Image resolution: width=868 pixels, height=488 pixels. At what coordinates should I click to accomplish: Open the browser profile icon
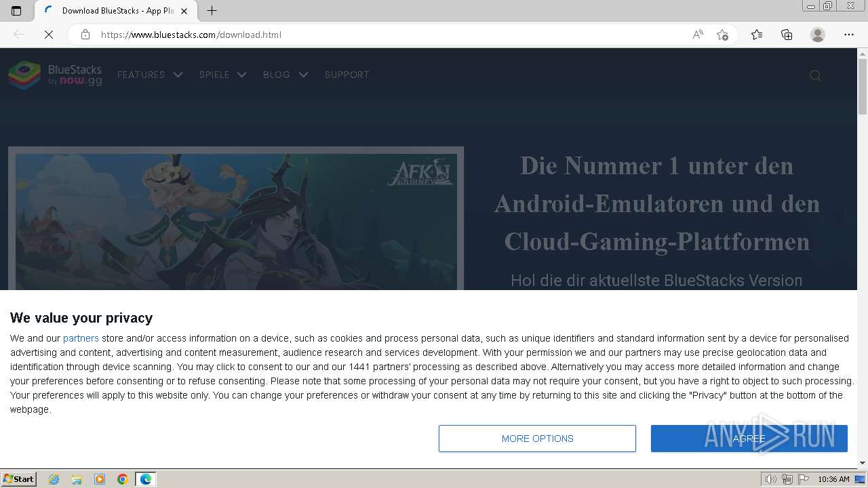pos(818,35)
